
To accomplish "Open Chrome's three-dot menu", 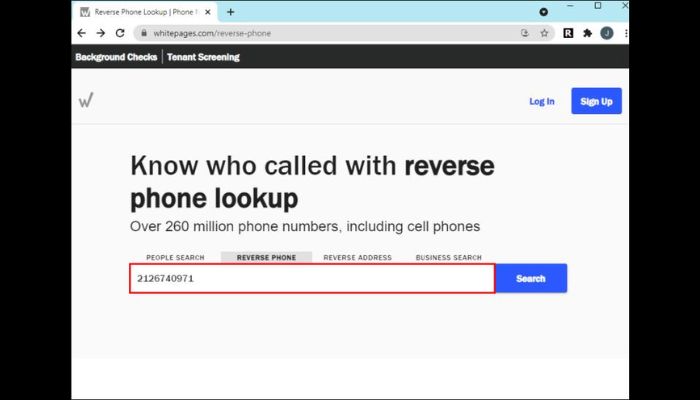I will 626,33.
